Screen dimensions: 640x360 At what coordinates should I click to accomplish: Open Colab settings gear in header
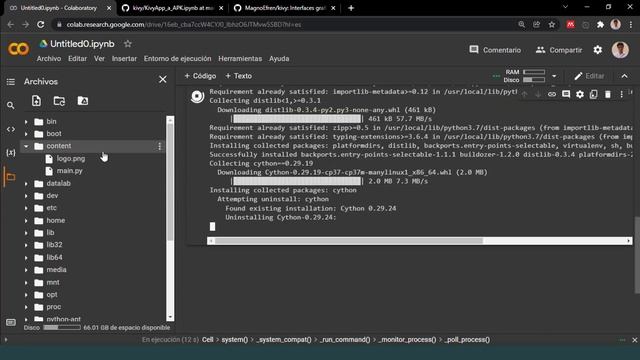(598, 50)
